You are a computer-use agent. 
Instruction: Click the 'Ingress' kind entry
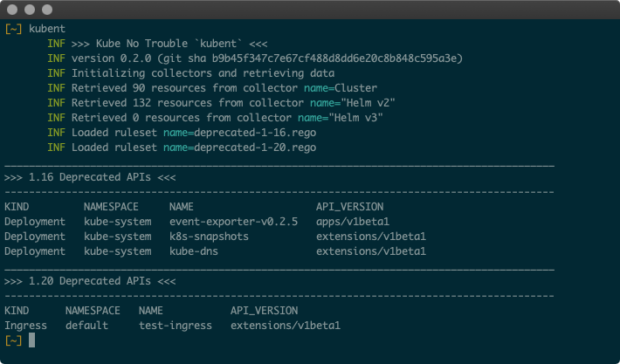pyautogui.click(x=25, y=326)
